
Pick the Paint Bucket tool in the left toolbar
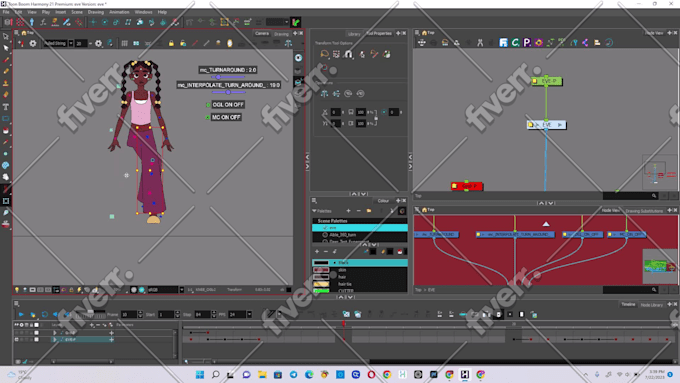(6, 130)
